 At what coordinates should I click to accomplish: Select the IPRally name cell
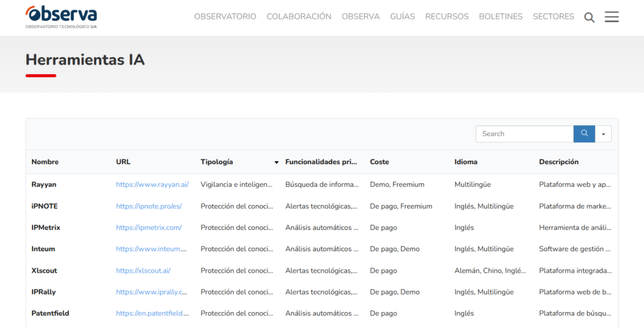43,292
